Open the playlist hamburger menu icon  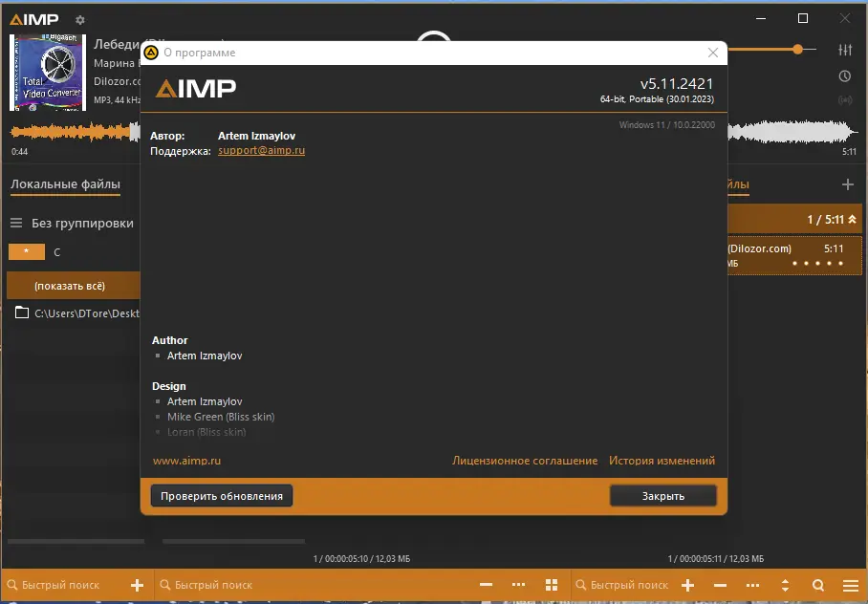click(x=851, y=585)
